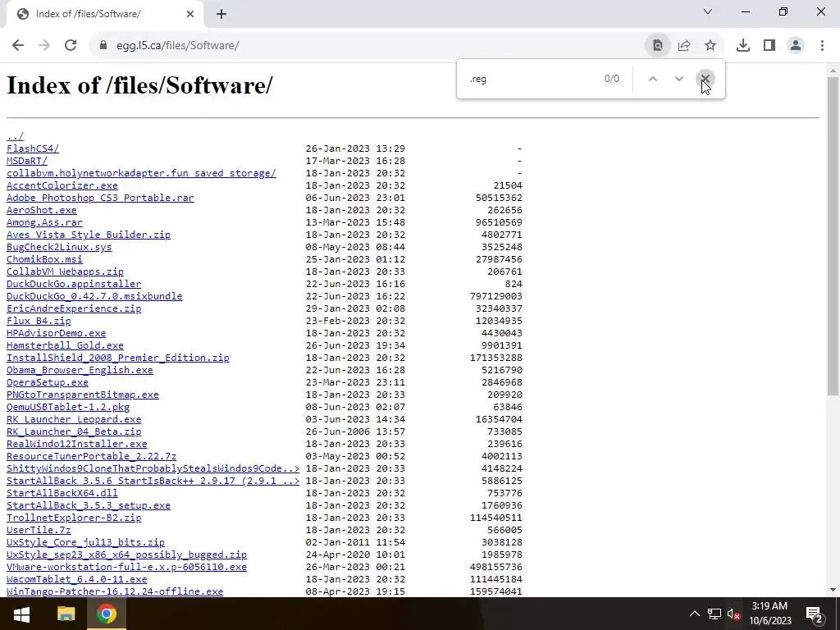The width and height of the screenshot is (840, 630).
Task: Download DuckDuckGo_0.42.7.0.msixbundle
Action: [x=94, y=296]
